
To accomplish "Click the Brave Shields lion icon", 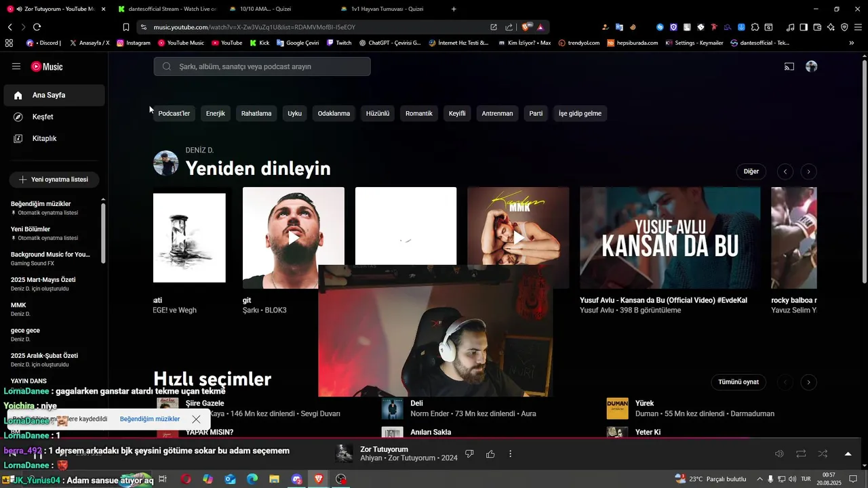I will coord(526,27).
